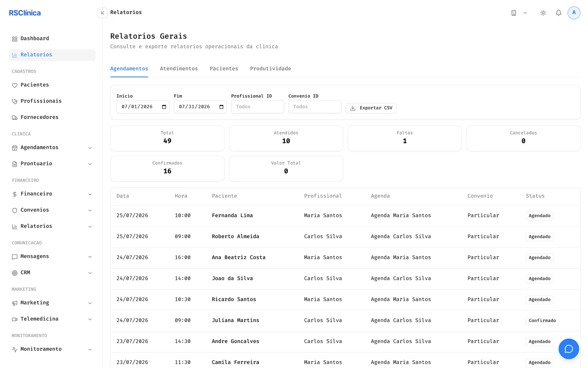This screenshot has width=588, height=368.
Task: Click the Prontuario document icon
Action: click(x=15, y=164)
